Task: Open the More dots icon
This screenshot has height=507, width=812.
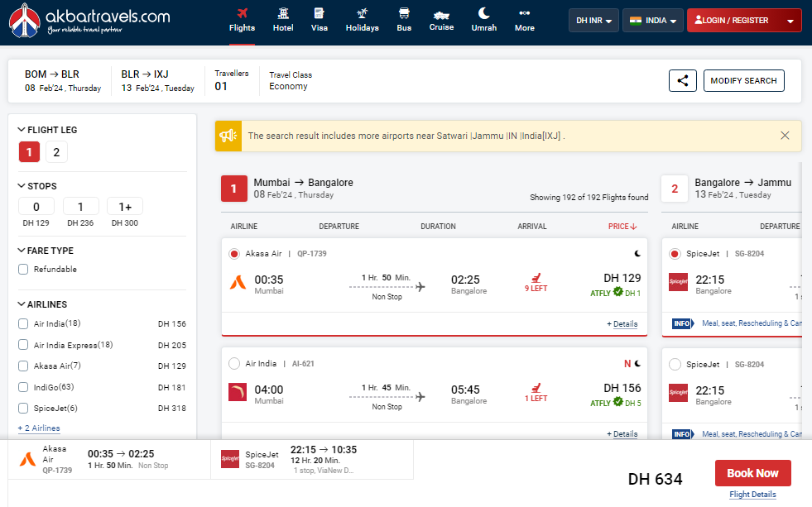Action: [x=524, y=13]
